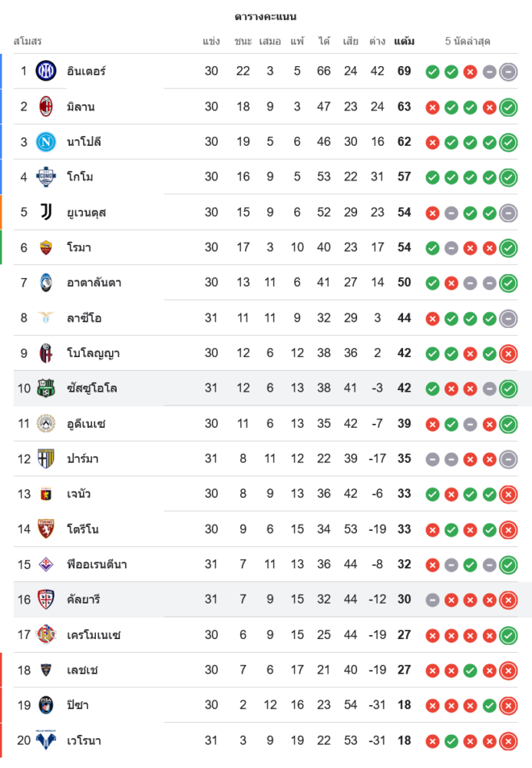This screenshot has height=768, width=532.
Task: Click the Inter club crest icon
Action: click(46, 71)
